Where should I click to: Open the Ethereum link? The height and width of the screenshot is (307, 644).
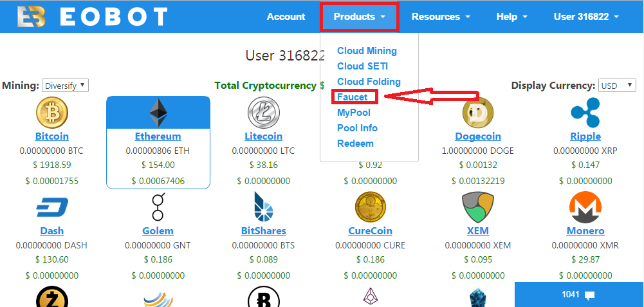coord(158,136)
